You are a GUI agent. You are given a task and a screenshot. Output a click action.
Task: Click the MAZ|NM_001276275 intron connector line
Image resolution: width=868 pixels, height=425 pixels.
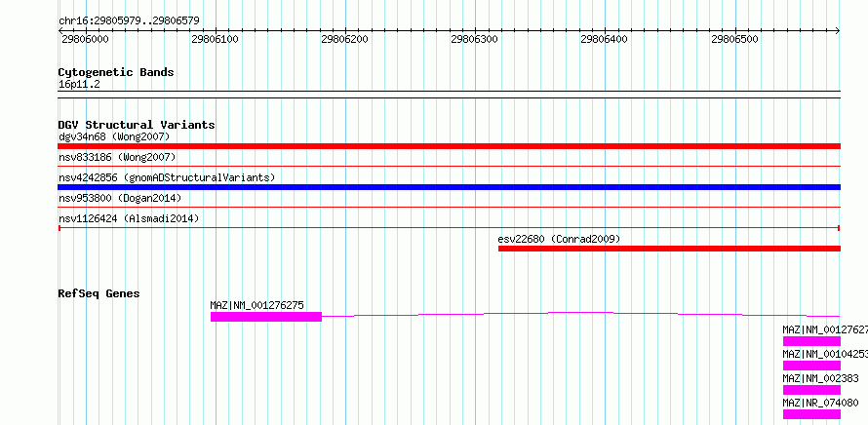(x=581, y=313)
